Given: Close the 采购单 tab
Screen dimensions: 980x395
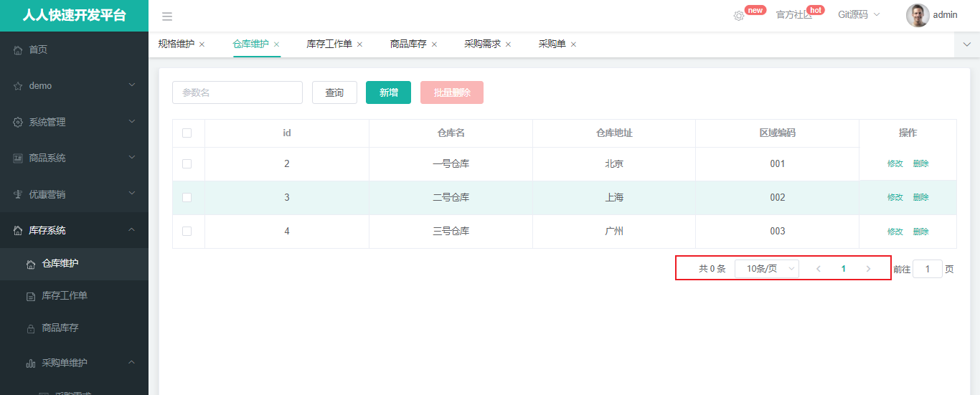Looking at the screenshot, I should tap(573, 44).
